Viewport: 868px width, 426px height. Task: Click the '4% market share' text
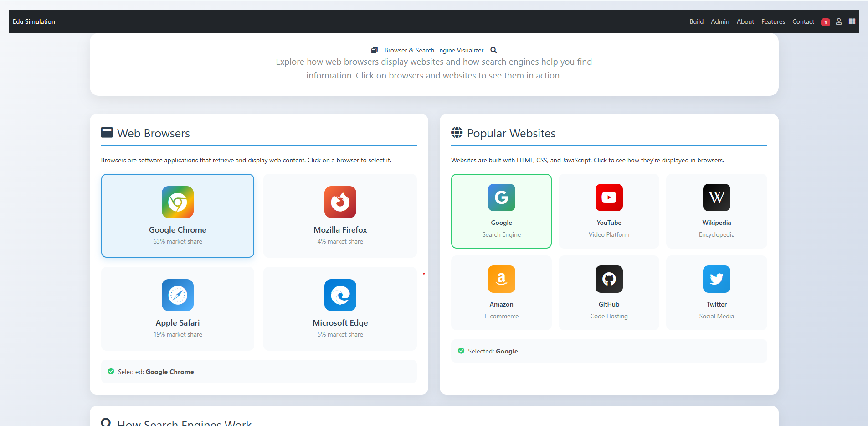coord(340,241)
